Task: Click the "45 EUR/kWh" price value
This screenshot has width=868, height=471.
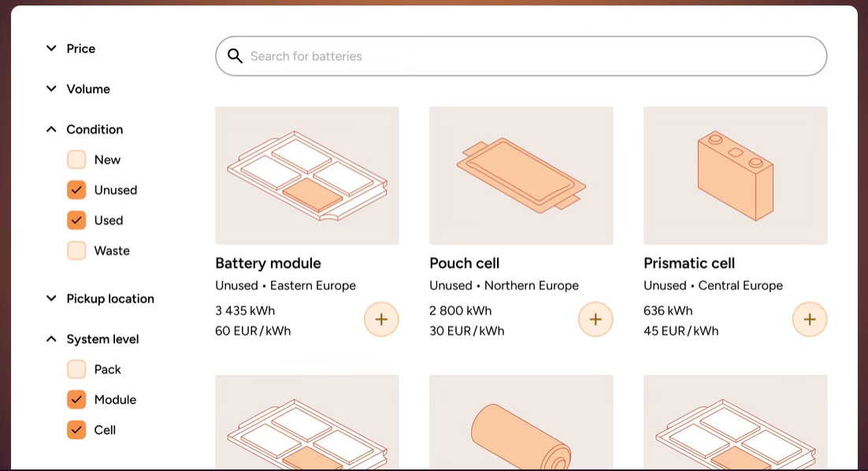Action: pyautogui.click(x=681, y=331)
